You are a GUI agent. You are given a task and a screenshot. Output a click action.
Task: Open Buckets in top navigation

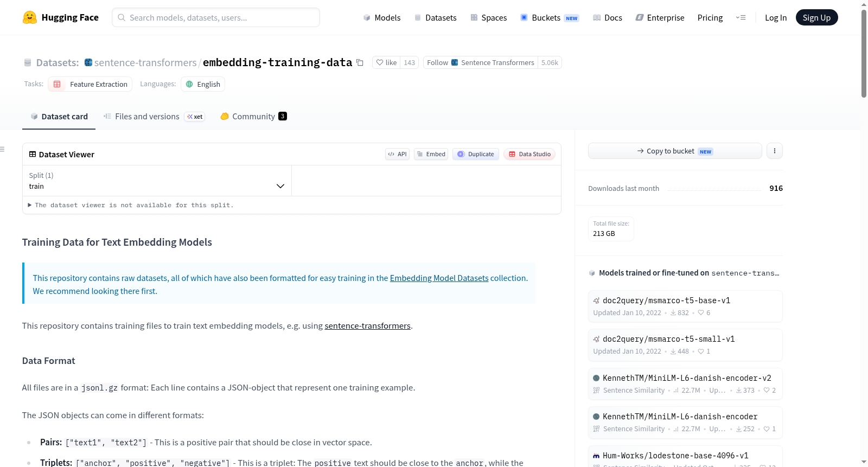[x=550, y=17]
